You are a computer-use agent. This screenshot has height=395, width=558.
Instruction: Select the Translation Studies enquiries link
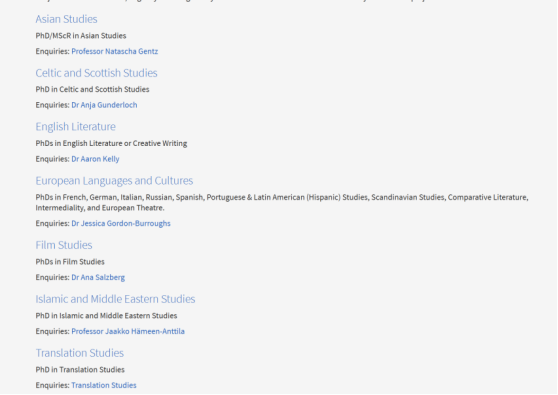tap(104, 385)
